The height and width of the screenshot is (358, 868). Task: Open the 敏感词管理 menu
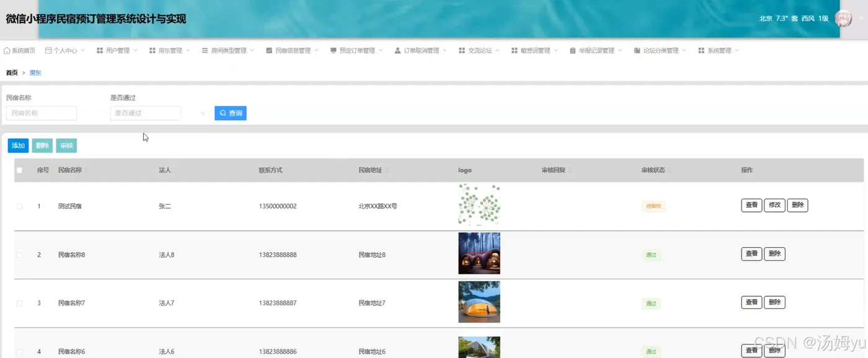pos(535,51)
